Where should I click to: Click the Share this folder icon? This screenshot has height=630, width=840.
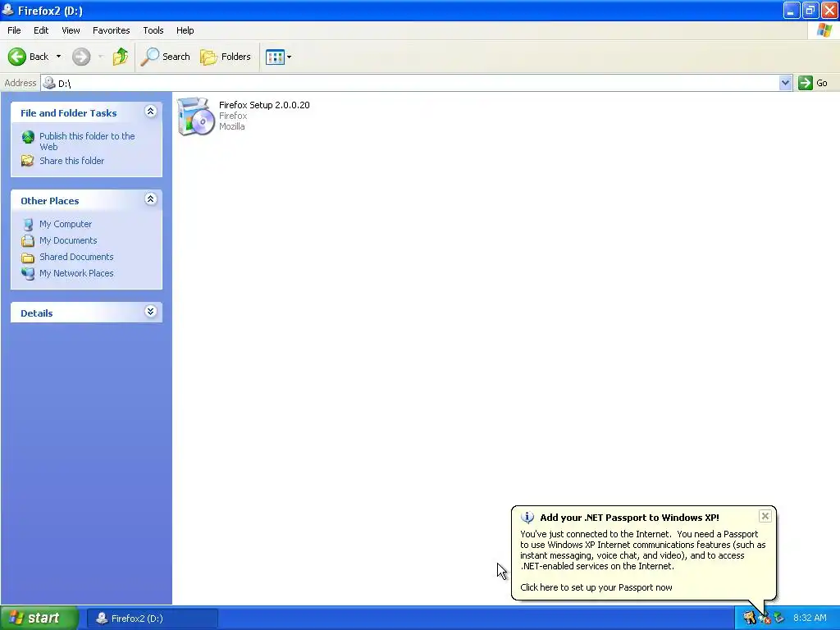[27, 161]
